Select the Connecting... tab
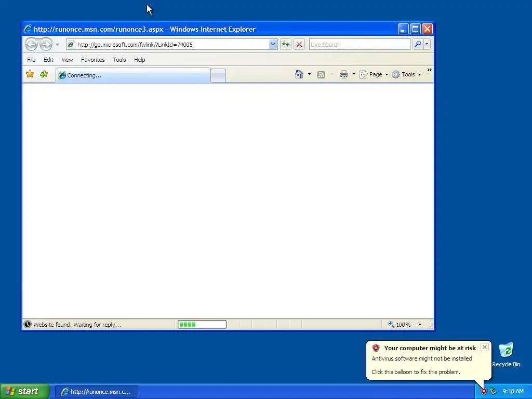532x399 pixels. 133,75
